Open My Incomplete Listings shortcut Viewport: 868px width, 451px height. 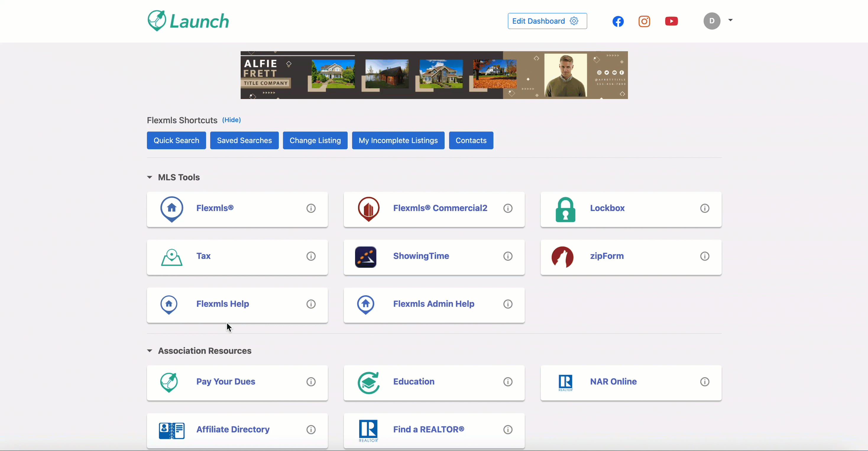(x=398, y=140)
